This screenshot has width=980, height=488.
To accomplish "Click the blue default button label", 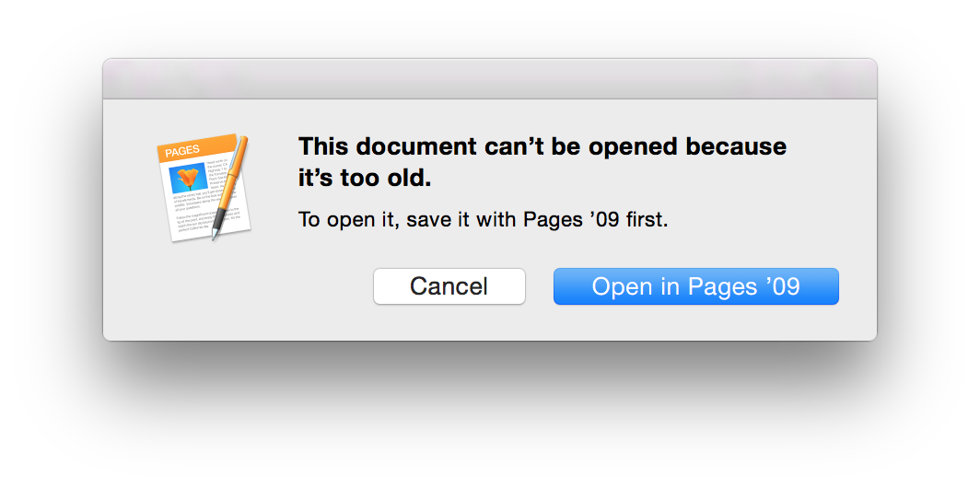I will 695,286.
